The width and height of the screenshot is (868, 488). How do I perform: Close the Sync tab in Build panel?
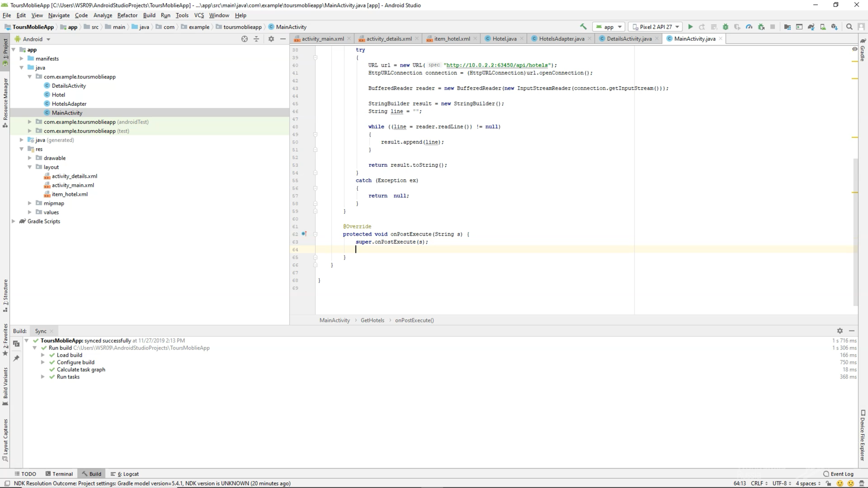(x=52, y=331)
